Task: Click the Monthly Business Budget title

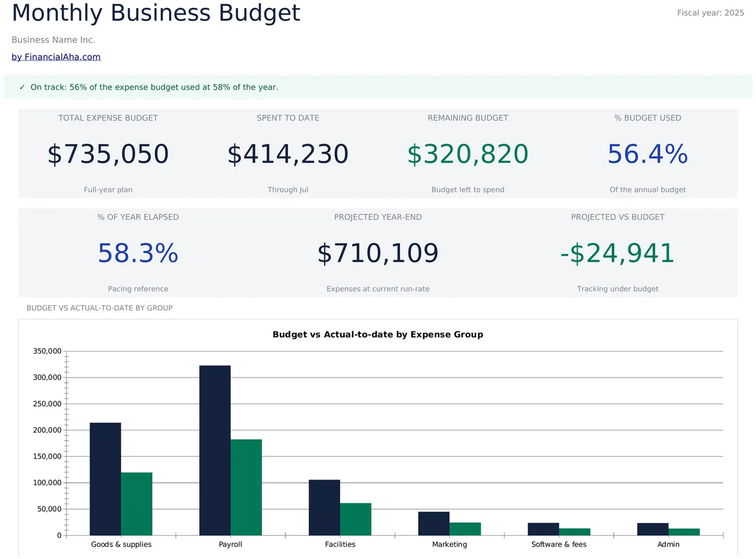Action: coord(156,13)
